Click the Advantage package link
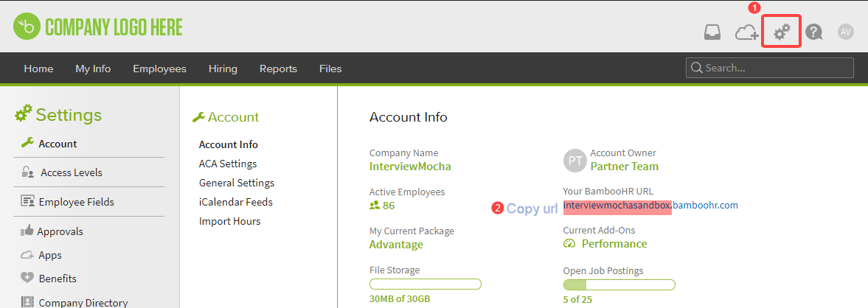This screenshot has width=868, height=308. 396,245
